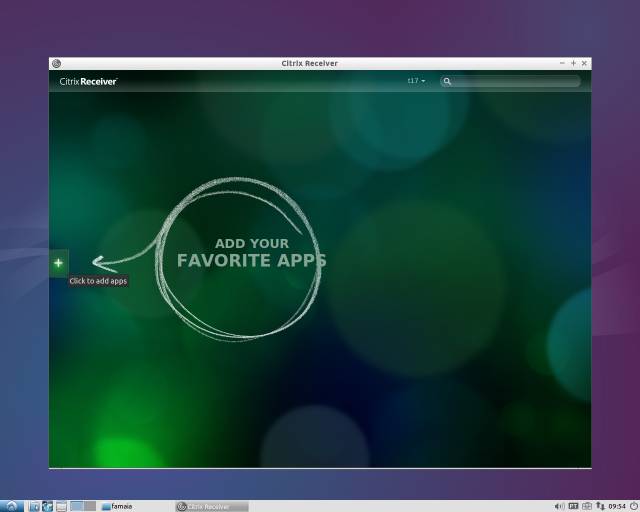Open the Lubuntu start menu

pyautogui.click(x=11, y=506)
